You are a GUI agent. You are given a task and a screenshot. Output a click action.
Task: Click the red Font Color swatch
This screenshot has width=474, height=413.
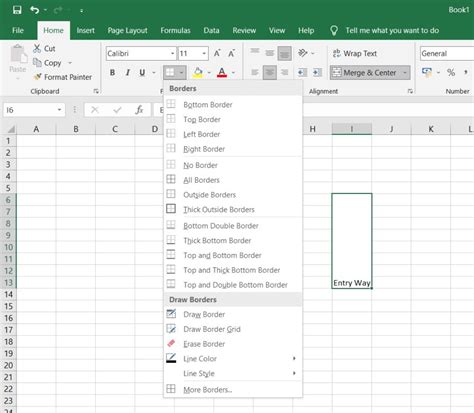coord(222,72)
